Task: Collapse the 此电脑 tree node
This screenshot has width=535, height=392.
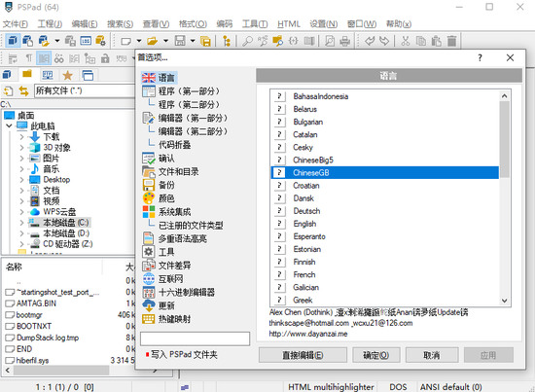Action: pyautogui.click(x=9, y=125)
